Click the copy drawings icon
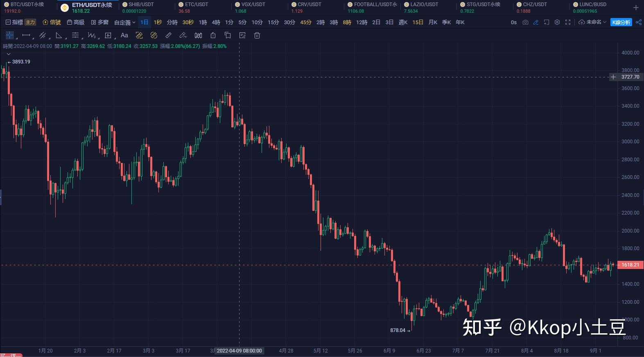Viewport: 644px width, 357px height. tap(228, 35)
